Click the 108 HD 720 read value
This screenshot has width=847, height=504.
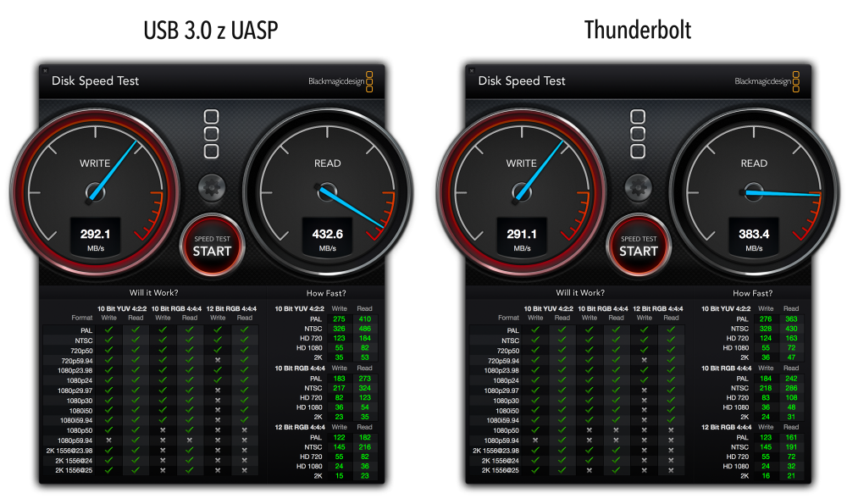[791, 397]
